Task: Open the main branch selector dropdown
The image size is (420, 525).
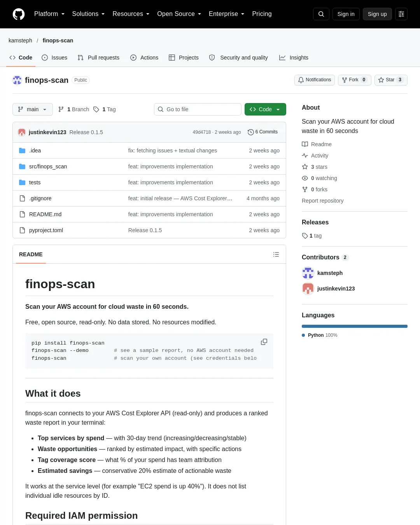Action: click(33, 109)
